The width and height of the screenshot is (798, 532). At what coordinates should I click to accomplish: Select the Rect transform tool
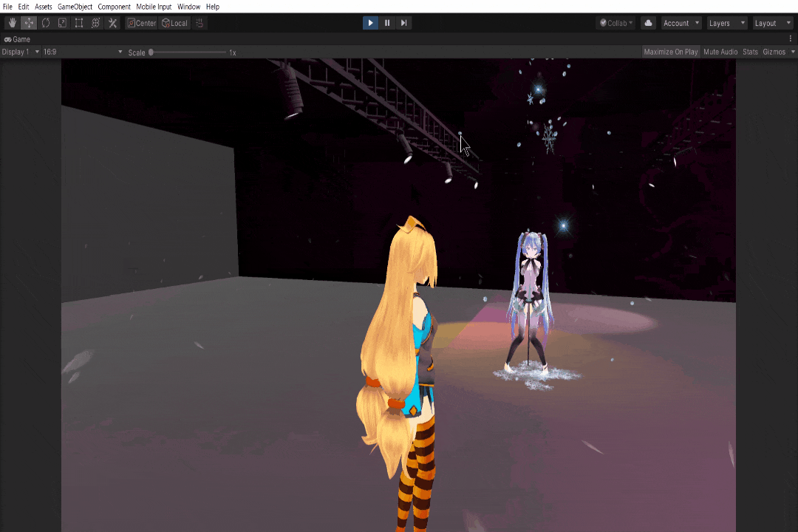click(x=79, y=23)
